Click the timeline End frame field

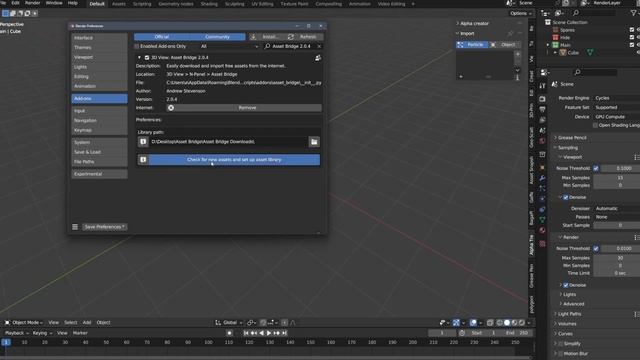pyautogui.click(x=518, y=333)
